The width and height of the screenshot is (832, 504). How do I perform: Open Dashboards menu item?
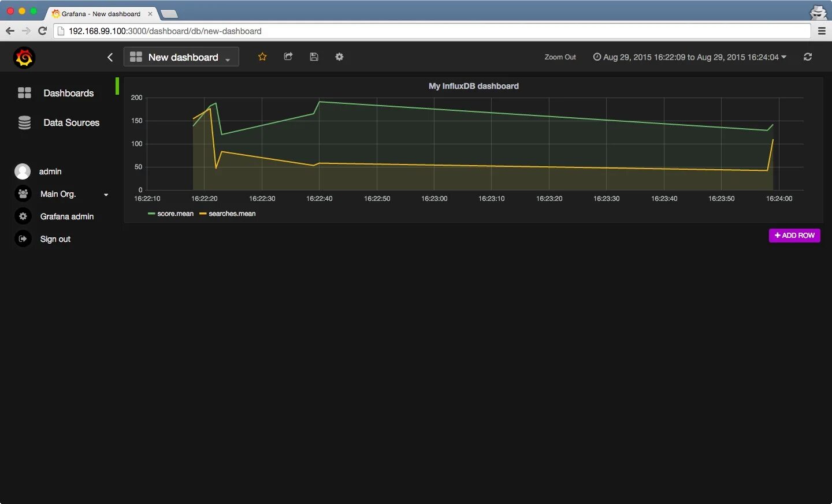[68, 93]
